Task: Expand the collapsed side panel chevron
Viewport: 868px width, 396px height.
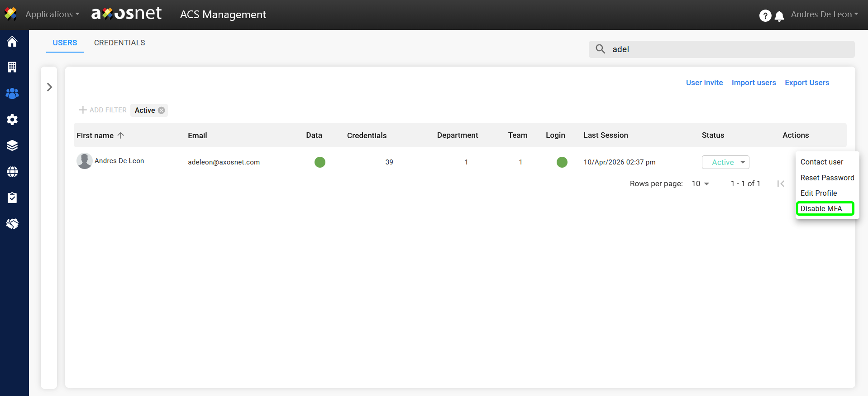Action: coord(49,87)
